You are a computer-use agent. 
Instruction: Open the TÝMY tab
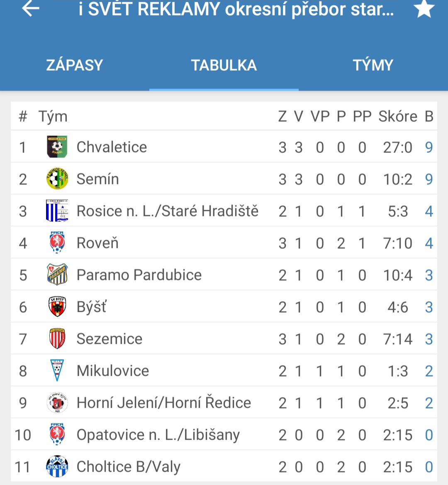pos(373,65)
